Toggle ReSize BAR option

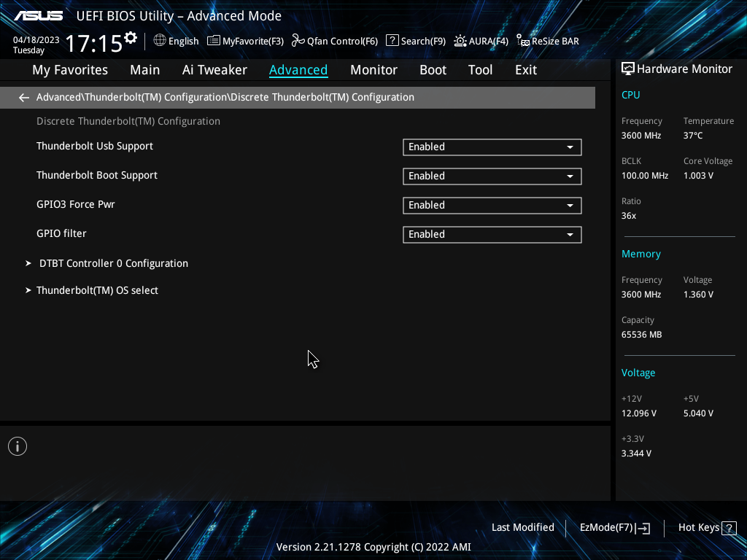tap(547, 41)
